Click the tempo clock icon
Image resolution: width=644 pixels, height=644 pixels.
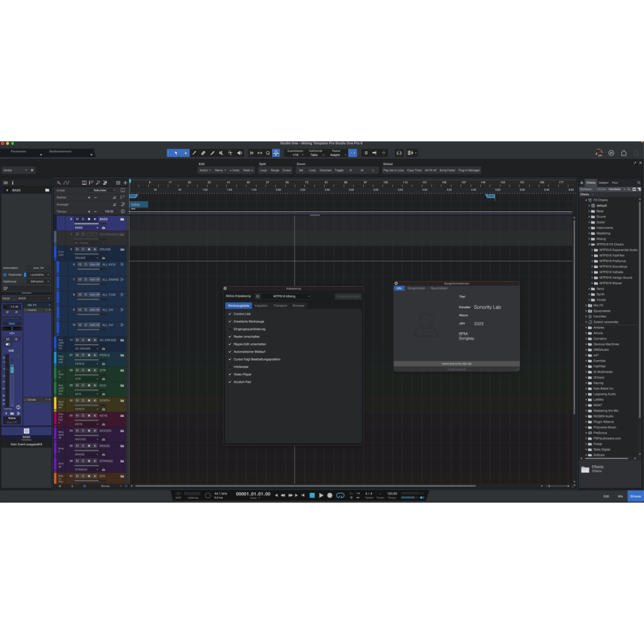click(x=123, y=211)
